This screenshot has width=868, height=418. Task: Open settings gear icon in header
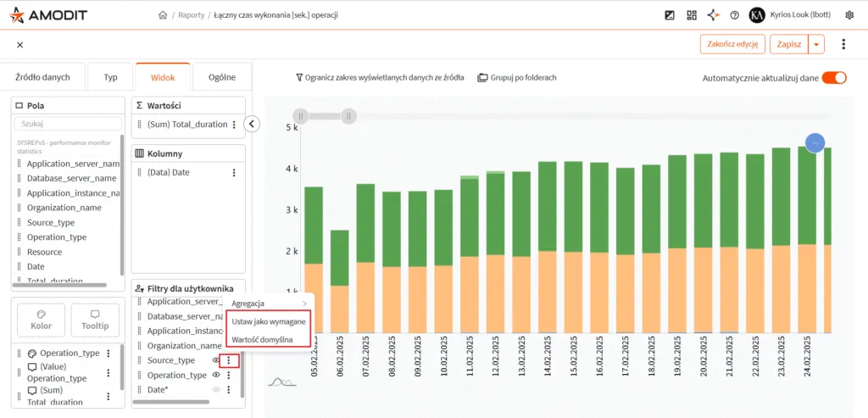point(849,15)
